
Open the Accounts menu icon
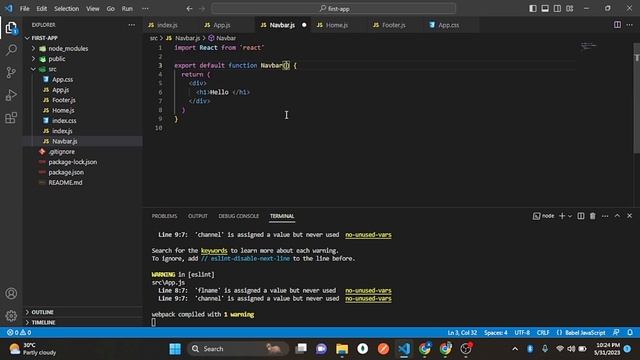(11, 293)
